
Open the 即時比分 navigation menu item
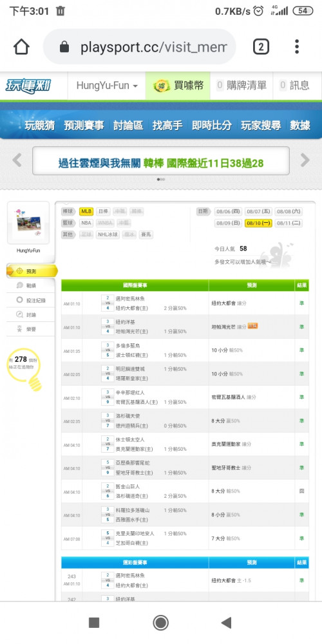pyautogui.click(x=211, y=126)
